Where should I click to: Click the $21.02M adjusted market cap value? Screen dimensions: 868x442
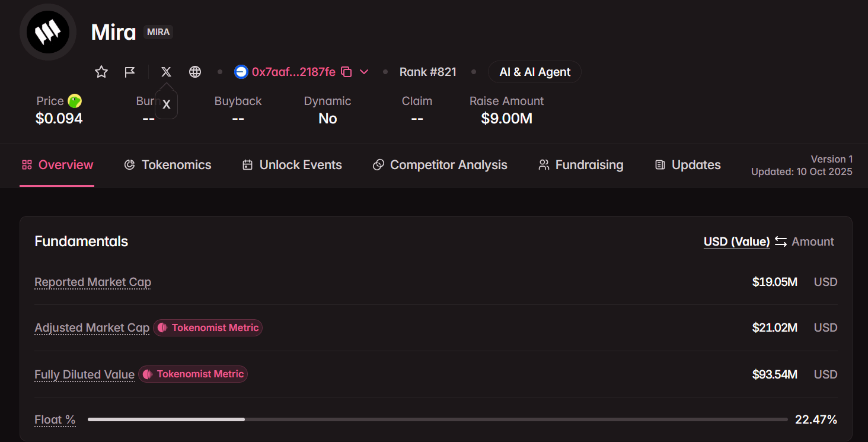pos(775,327)
